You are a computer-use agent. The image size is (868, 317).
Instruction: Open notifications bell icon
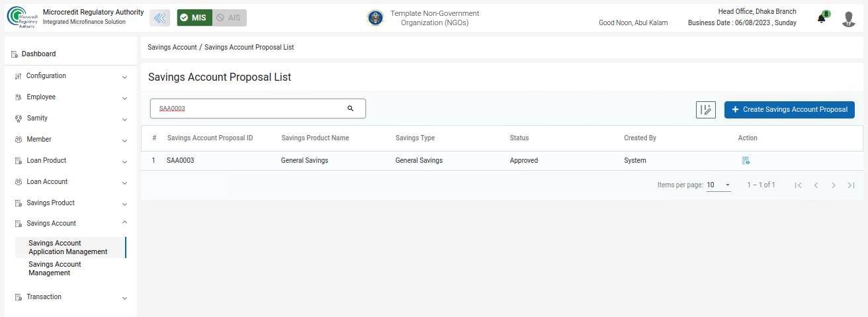click(822, 19)
